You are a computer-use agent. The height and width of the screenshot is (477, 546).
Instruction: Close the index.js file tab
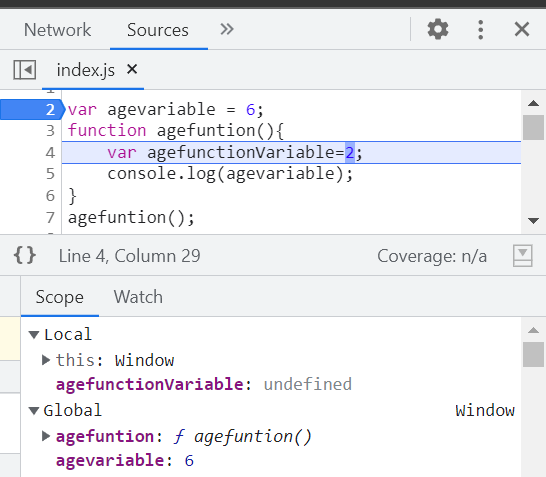(132, 69)
